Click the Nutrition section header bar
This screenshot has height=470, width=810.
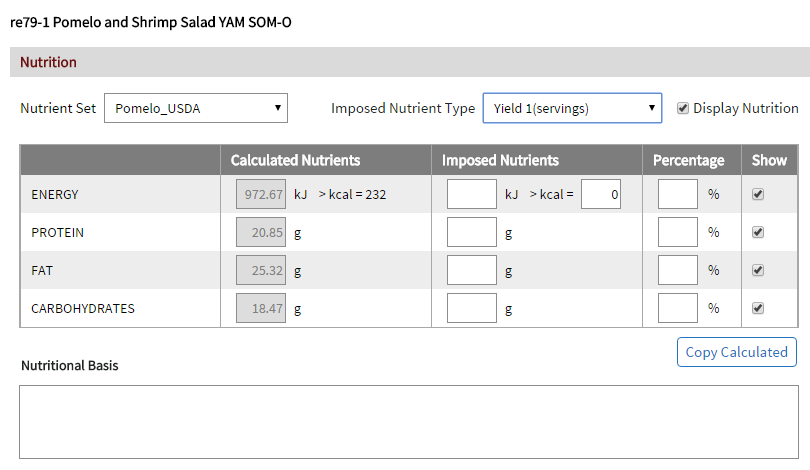tap(409, 62)
